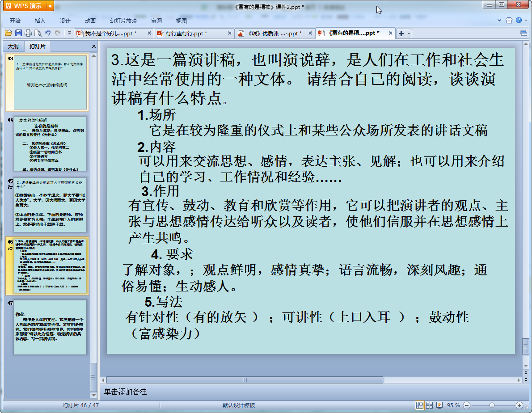Select slide 44 thumbnail 本文的结构提纲
532x413 pixels.
coord(50,144)
